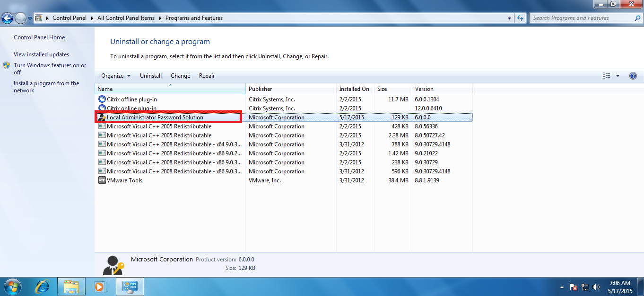644x296 pixels.
Task: Click the Local Administrator Password Solution key icon
Action: pyautogui.click(x=102, y=117)
